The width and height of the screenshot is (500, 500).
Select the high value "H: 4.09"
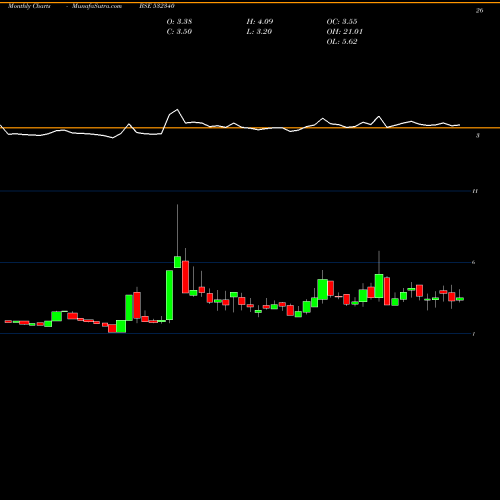click(260, 22)
